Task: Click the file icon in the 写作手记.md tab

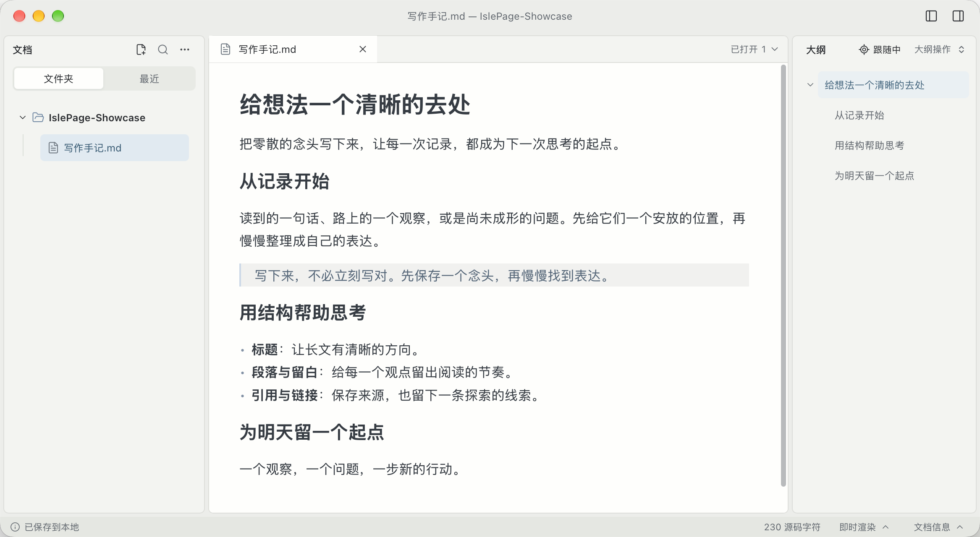Action: click(225, 50)
